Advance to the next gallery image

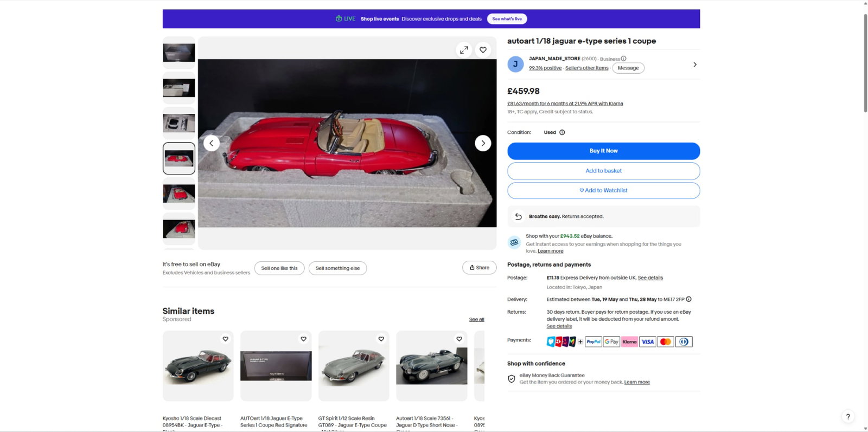click(483, 143)
